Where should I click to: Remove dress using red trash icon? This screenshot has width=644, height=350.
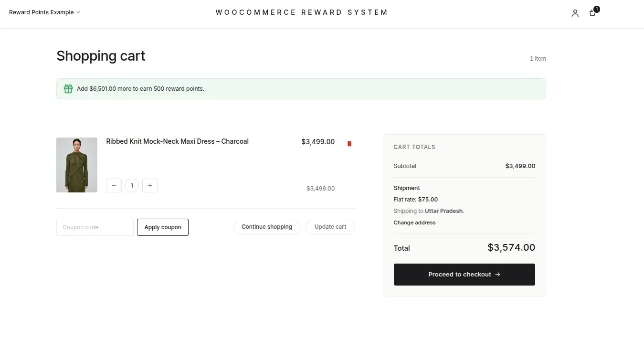(349, 144)
